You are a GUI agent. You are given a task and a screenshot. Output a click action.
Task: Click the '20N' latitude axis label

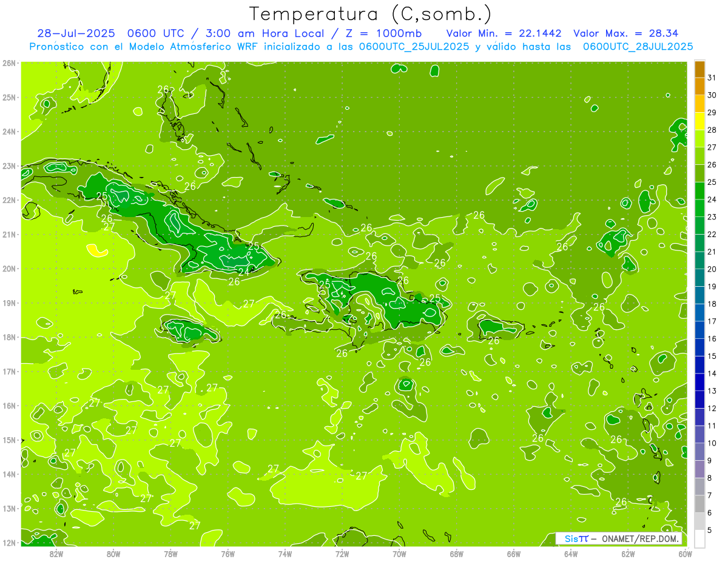(8, 269)
